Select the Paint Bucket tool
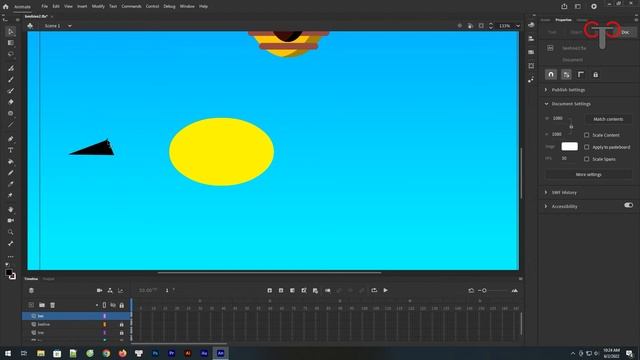This screenshot has height=360, width=640. (11, 162)
